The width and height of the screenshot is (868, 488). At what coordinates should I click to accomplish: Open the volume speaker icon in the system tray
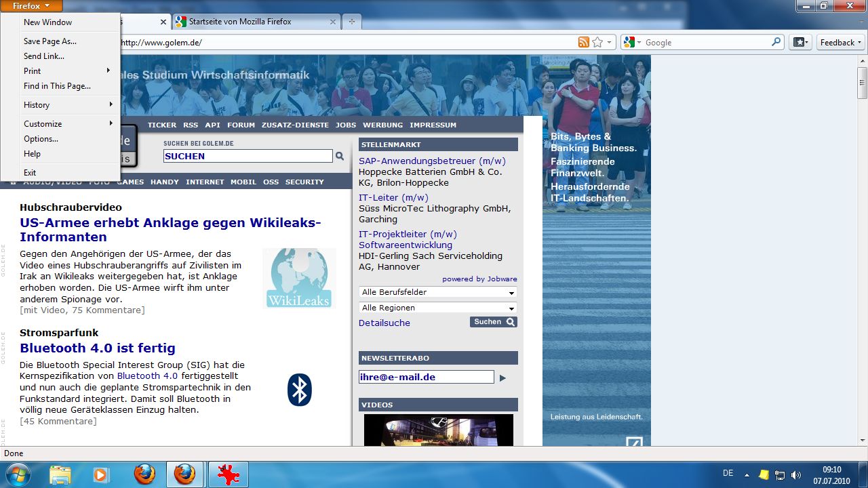click(x=795, y=474)
